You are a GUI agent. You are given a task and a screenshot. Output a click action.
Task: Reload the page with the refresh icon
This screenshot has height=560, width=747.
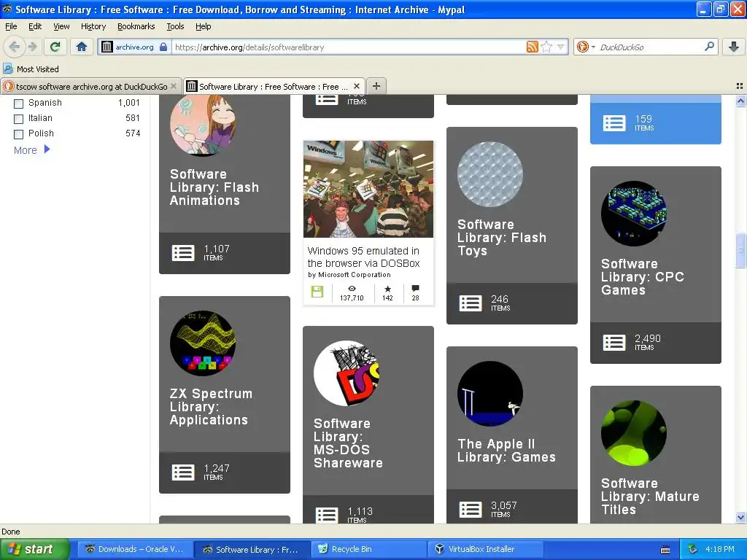click(x=55, y=47)
